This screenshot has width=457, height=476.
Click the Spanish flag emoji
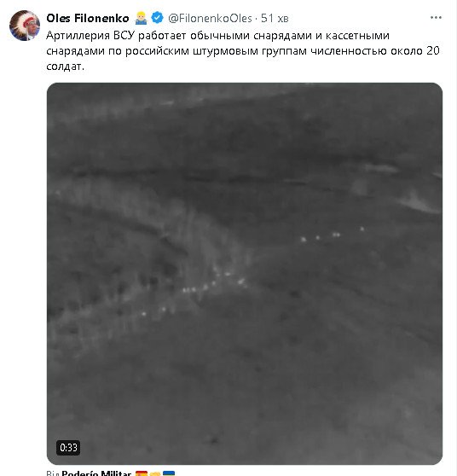pos(141,473)
